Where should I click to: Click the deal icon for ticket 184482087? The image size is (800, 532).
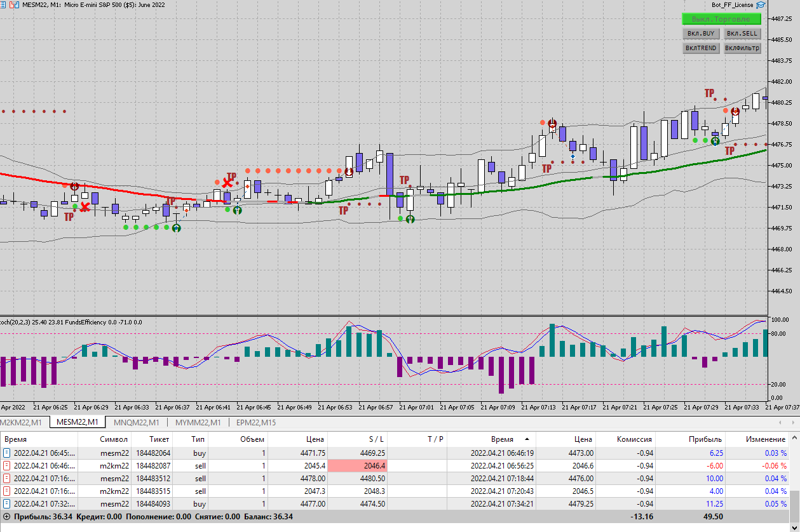pos(7,466)
